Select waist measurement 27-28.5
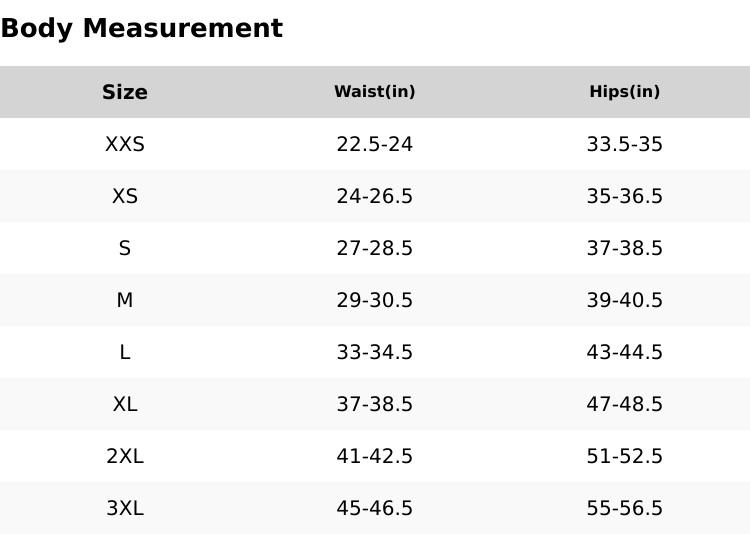 375,248
